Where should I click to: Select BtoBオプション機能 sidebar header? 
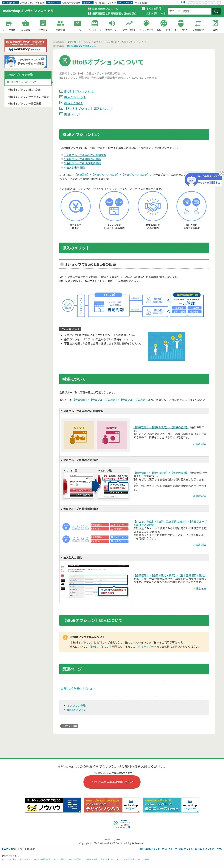click(28, 75)
